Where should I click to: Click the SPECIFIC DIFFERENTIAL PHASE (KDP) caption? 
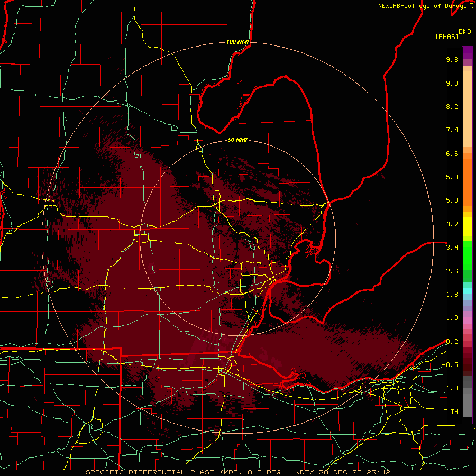tap(164, 472)
